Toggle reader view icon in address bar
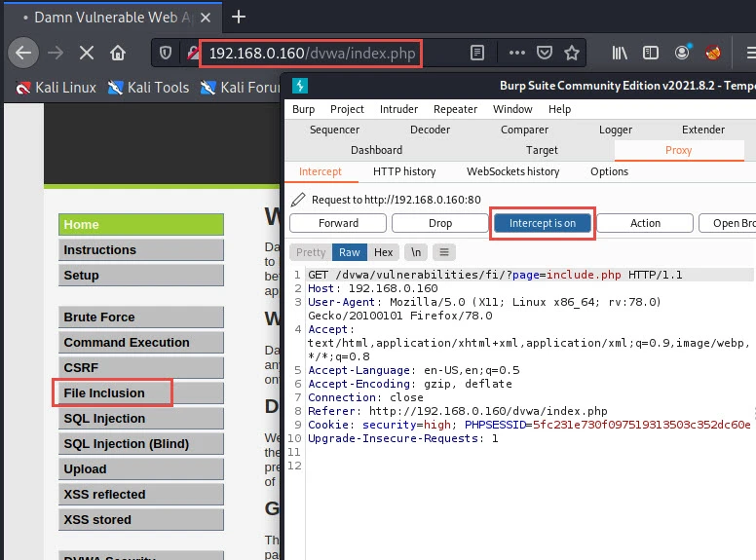The height and width of the screenshot is (560, 756). pyautogui.click(x=476, y=53)
